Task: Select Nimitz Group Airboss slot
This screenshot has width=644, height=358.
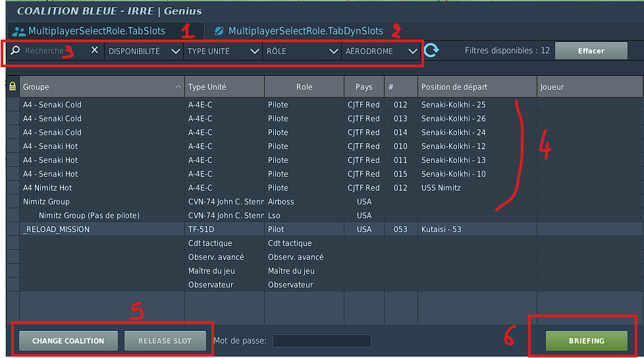Action: [325, 201]
